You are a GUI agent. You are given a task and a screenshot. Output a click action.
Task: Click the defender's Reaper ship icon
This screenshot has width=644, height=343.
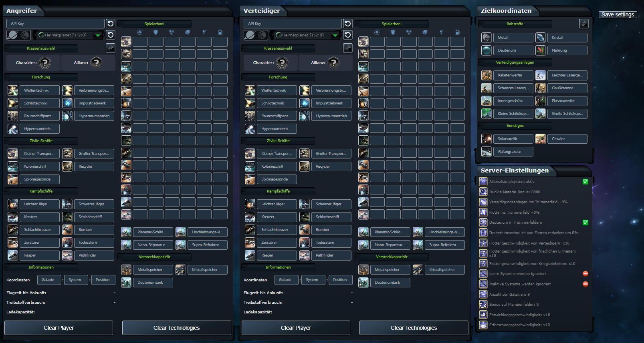click(x=250, y=255)
